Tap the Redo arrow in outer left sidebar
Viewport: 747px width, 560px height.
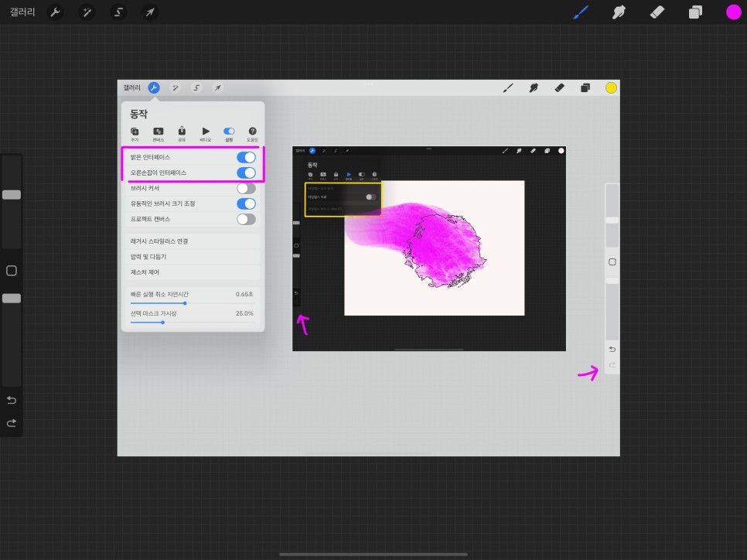coord(12,423)
